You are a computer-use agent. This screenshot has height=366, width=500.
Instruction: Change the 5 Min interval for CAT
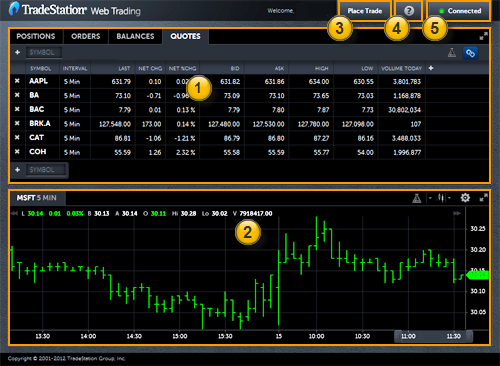[x=72, y=138]
